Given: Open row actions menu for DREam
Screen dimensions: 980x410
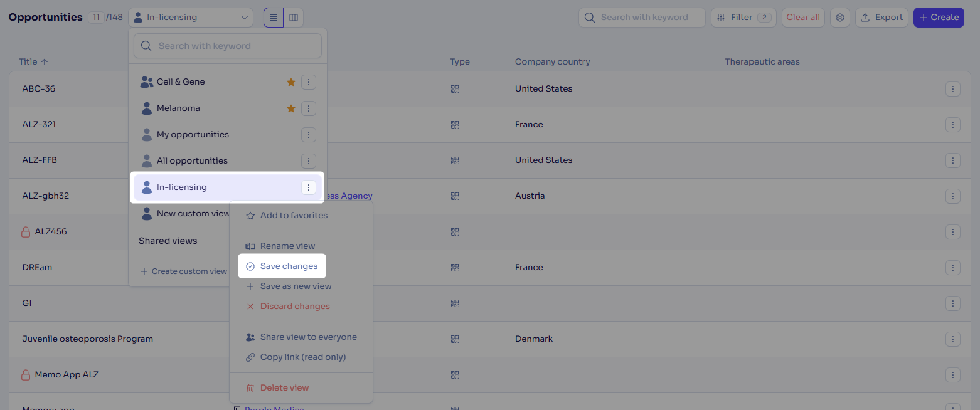Looking at the screenshot, I should point(952,268).
